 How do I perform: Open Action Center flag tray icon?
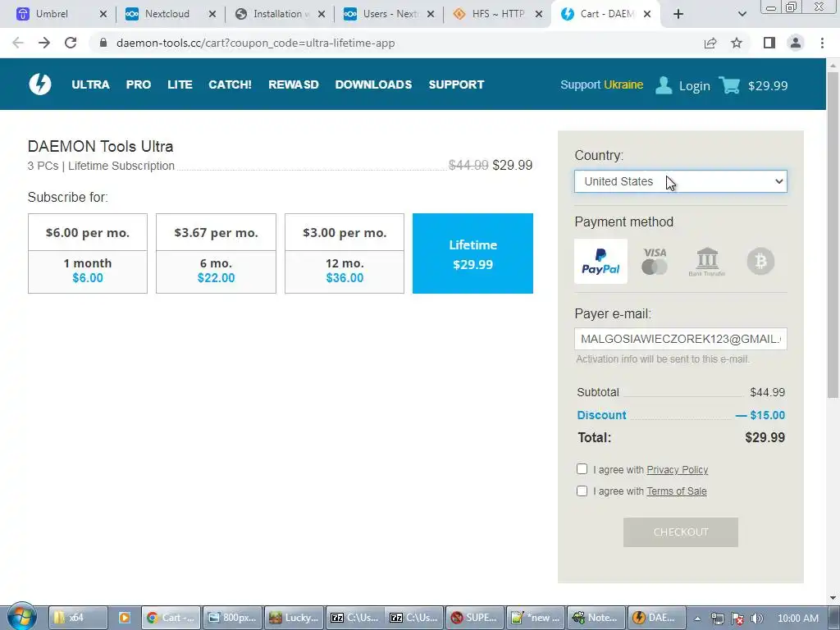[737, 619]
